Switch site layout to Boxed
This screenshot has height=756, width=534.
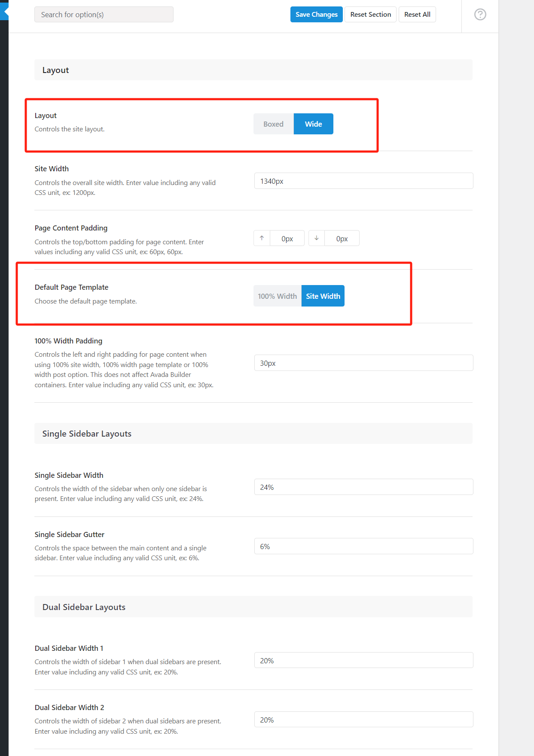[x=273, y=124]
